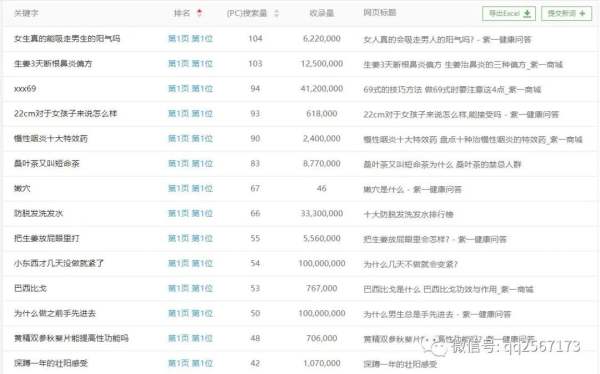Open ranking link for 深蹲一年的壮阳感受 row

[x=190, y=363]
